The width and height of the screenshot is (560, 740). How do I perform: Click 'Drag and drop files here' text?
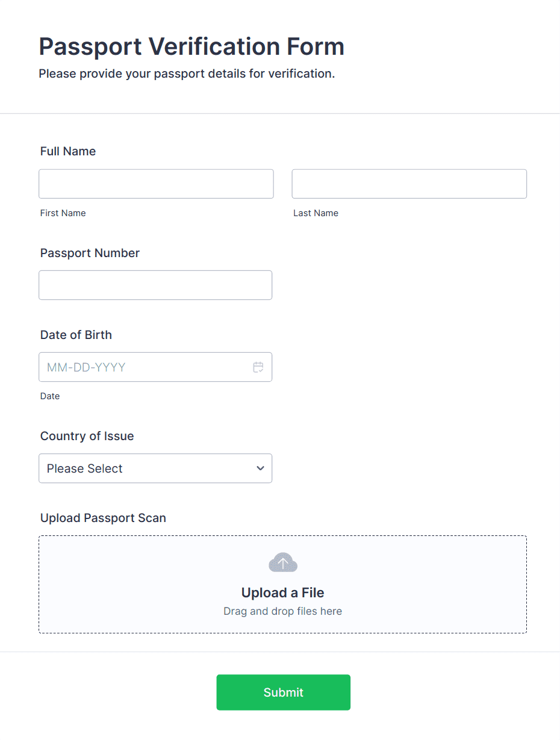pyautogui.click(x=283, y=611)
